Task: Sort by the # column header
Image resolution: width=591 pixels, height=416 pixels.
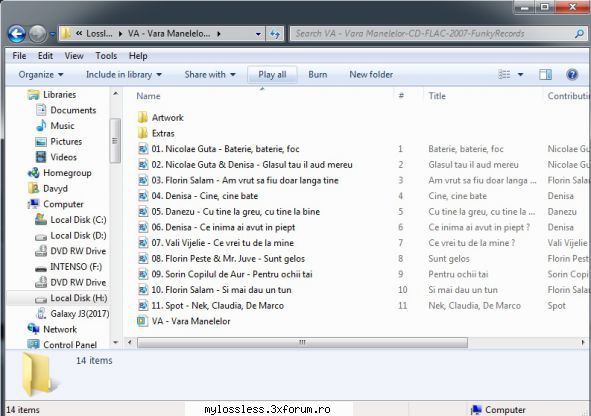Action: 401,96
